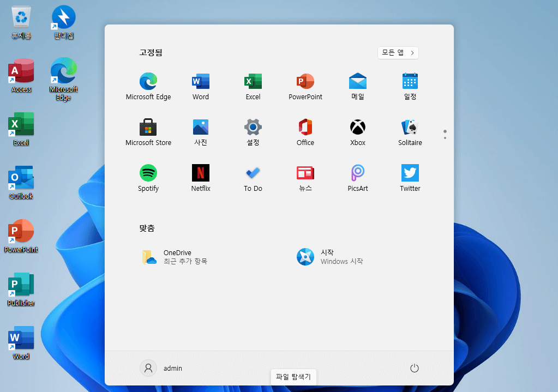
Task: Open Spotify from pinned apps
Action: coord(148,178)
